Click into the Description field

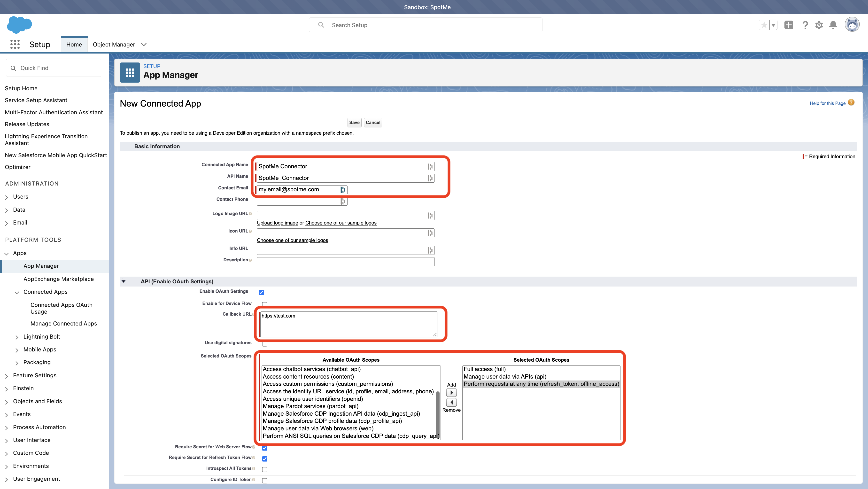[x=346, y=262]
